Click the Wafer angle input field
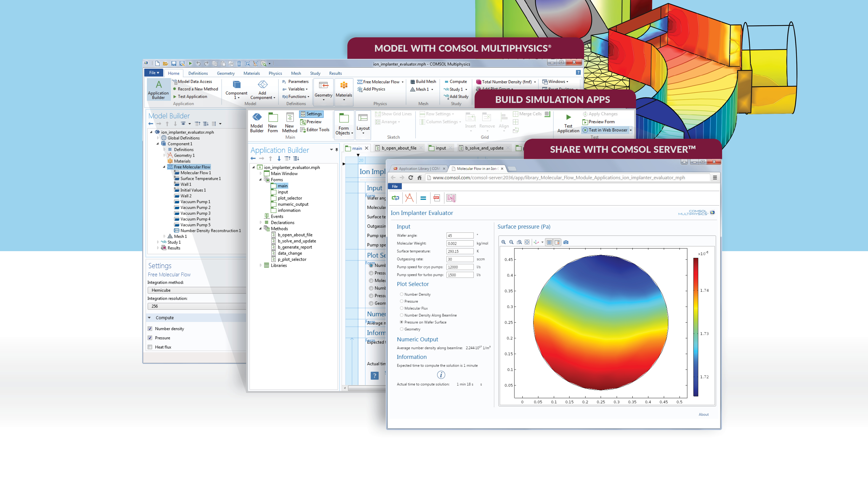This screenshot has height=491, width=868. (x=460, y=235)
